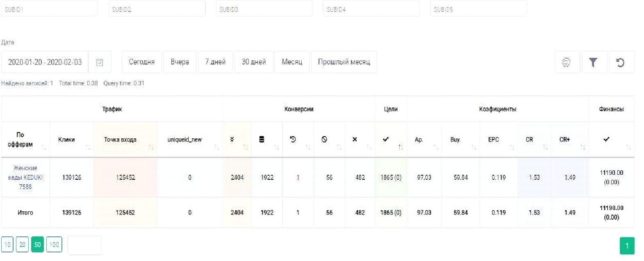Click the filter funnel icon
Image resolution: width=644 pixels, height=261 pixels.
593,62
